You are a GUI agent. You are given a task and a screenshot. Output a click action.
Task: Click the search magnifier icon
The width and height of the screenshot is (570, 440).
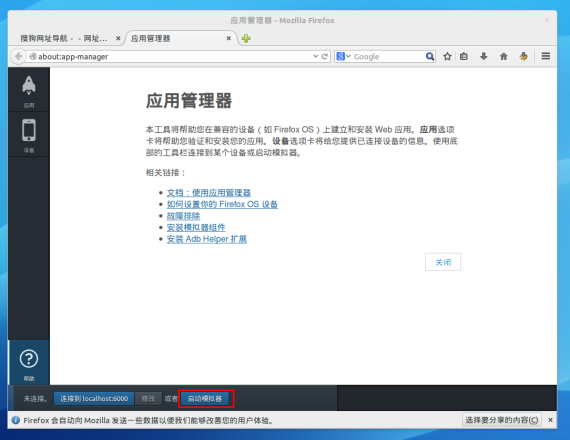(x=430, y=56)
